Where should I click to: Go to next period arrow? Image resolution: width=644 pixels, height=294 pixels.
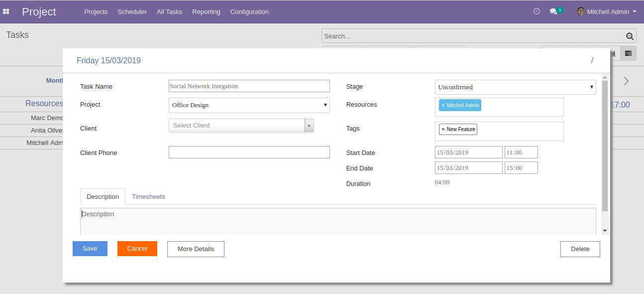click(x=626, y=81)
